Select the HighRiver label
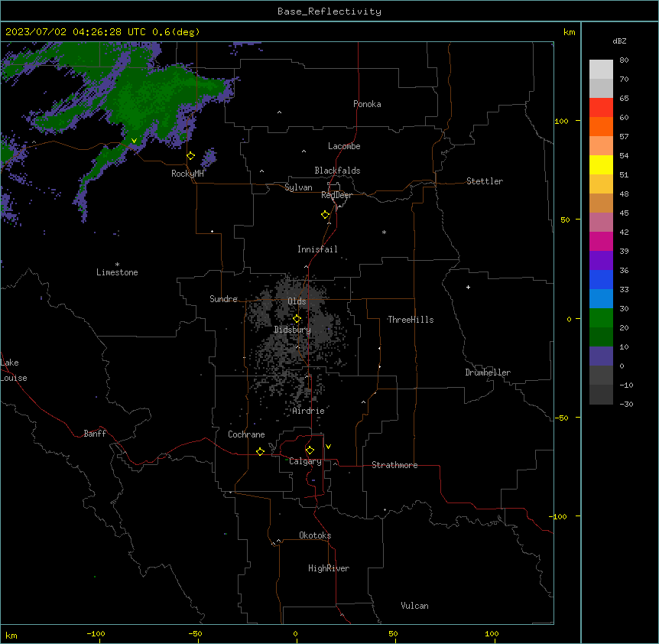Image resolution: width=659 pixels, height=644 pixels. tap(329, 568)
